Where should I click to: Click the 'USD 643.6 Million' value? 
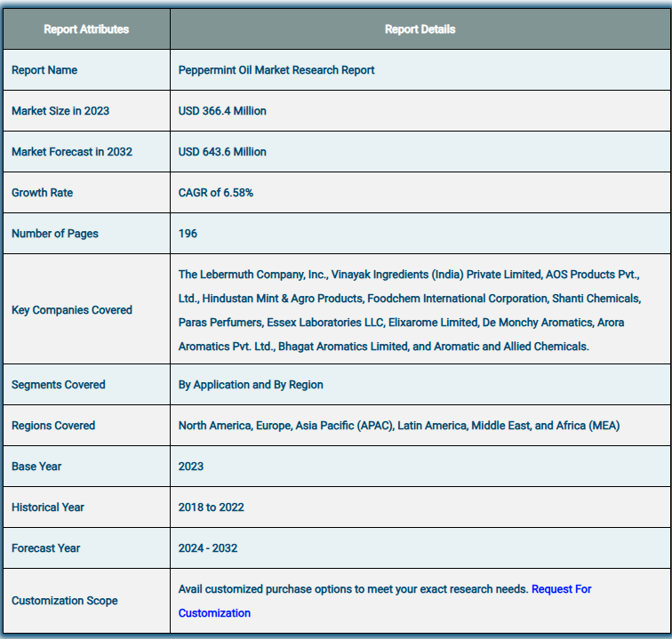[x=222, y=152]
